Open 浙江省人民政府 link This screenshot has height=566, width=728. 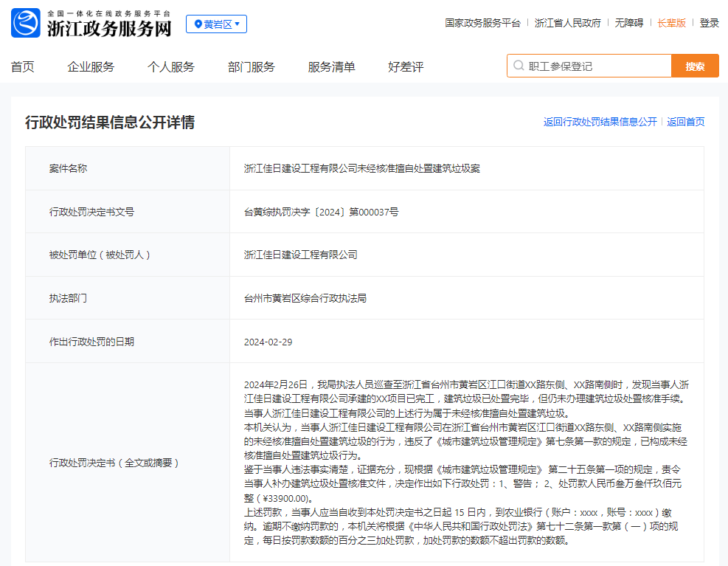tap(567, 23)
